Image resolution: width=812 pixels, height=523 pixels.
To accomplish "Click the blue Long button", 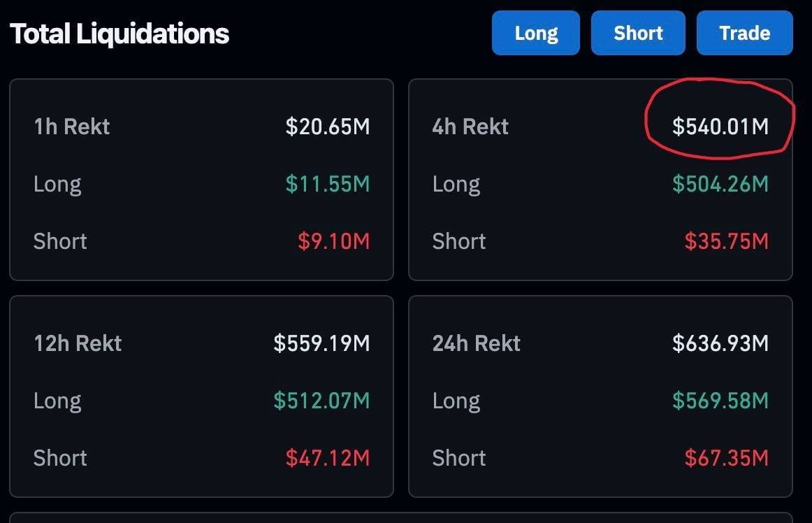I will 536,33.
